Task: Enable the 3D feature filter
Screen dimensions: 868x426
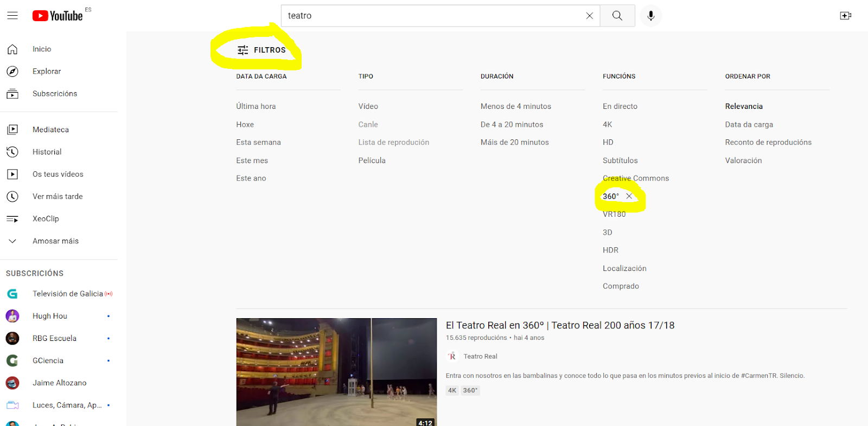Action: (608, 233)
